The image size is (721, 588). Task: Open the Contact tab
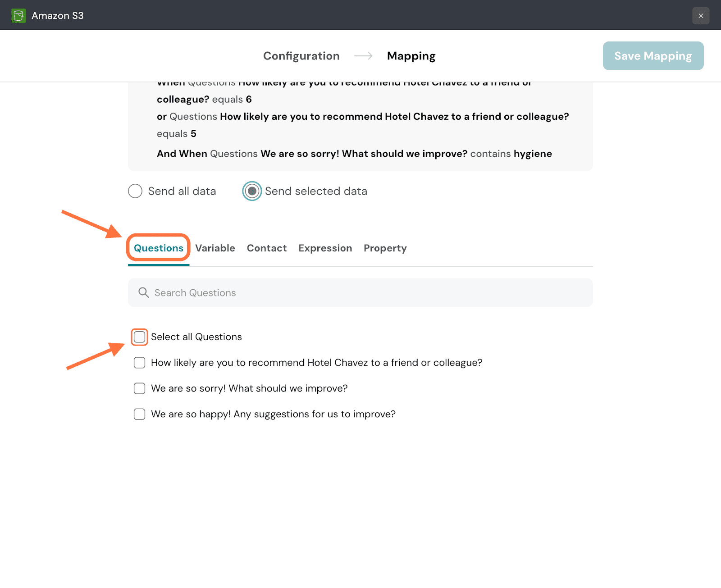267,248
